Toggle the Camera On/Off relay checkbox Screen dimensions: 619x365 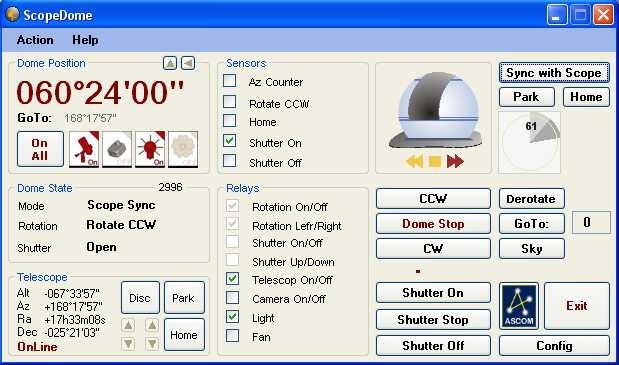(x=233, y=298)
